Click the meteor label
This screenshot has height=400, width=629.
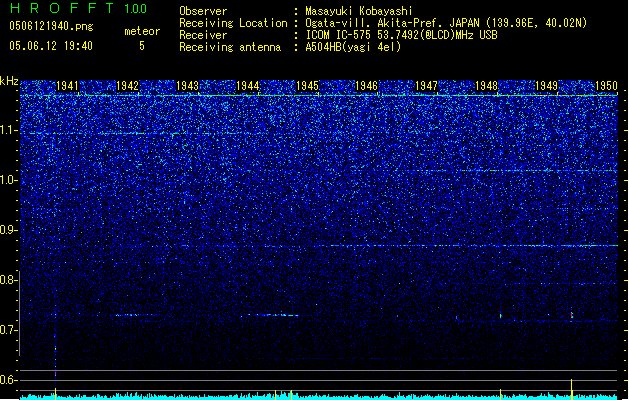(142, 31)
